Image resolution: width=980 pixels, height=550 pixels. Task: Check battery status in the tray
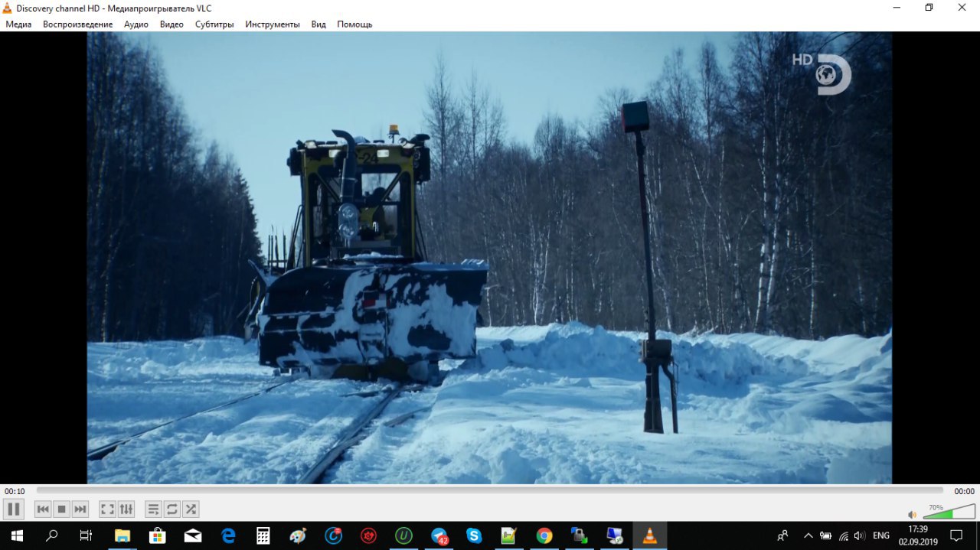[826, 535]
